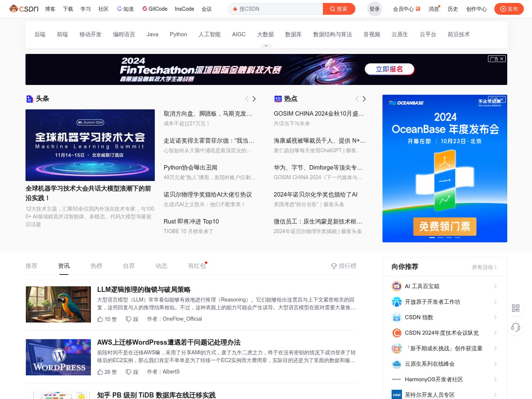Open 知道 in top navigation
Image resolution: width=532 pixels, height=399 pixels.
[126, 9]
